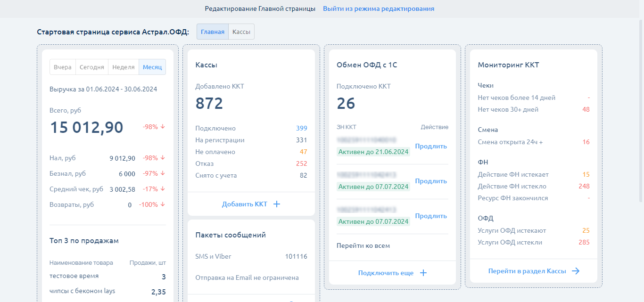Click the Подключено count 399
Image resolution: width=644 pixels, height=302 pixels.
click(x=301, y=128)
